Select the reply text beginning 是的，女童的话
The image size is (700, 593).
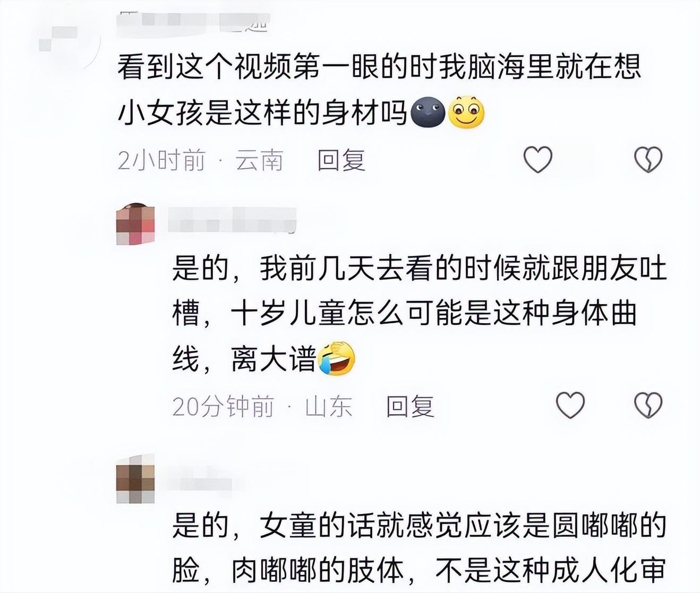[x=420, y=549]
